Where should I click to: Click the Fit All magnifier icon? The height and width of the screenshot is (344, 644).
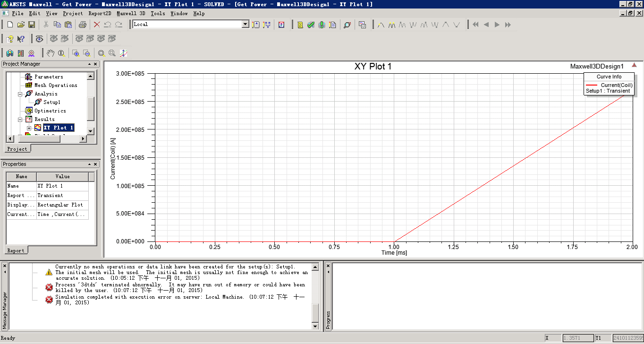(101, 53)
